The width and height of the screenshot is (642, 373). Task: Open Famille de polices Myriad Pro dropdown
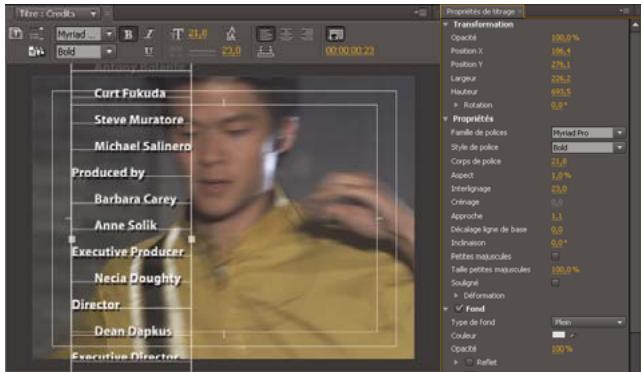pyautogui.click(x=588, y=133)
